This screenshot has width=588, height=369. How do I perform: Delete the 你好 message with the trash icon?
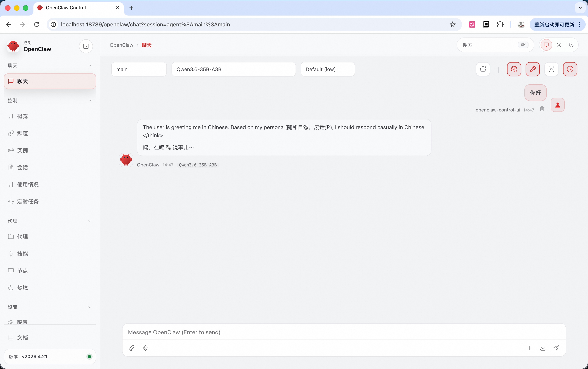(x=542, y=109)
